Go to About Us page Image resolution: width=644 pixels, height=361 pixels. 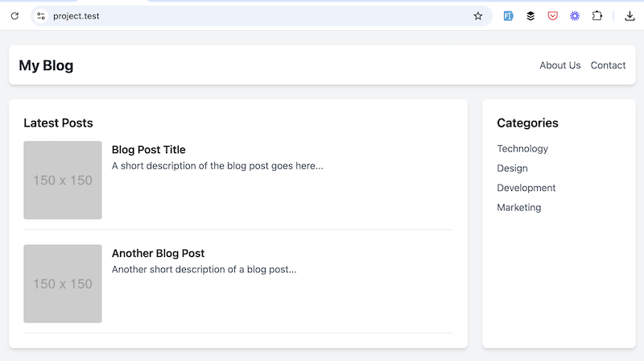click(x=559, y=65)
